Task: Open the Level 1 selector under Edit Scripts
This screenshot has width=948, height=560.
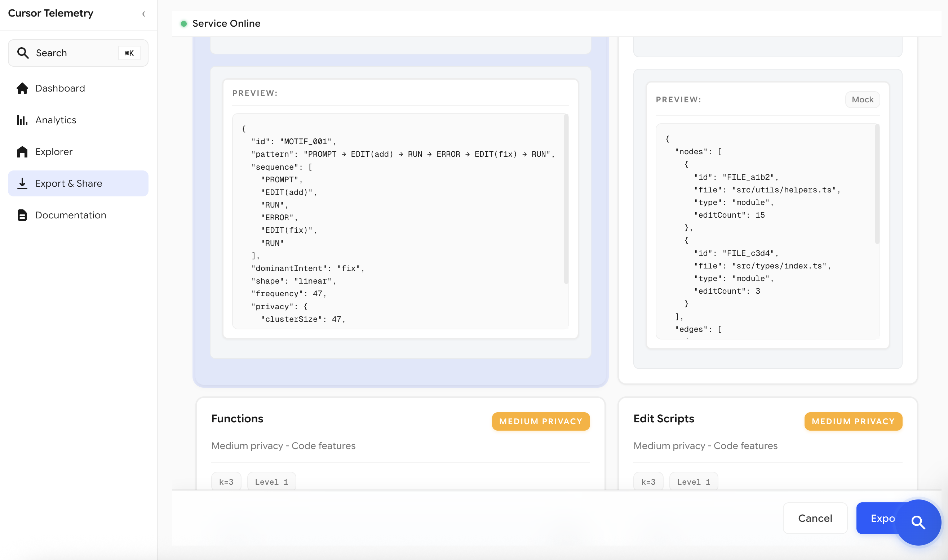Action: point(693,481)
